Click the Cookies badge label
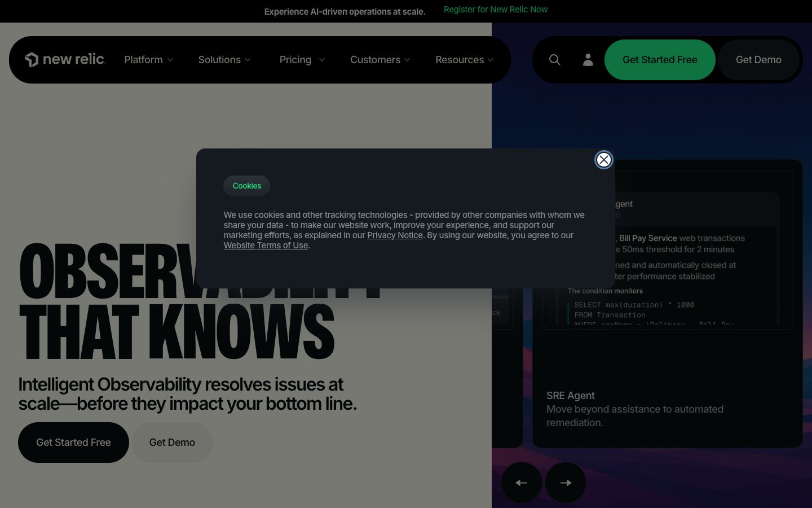 [247, 186]
